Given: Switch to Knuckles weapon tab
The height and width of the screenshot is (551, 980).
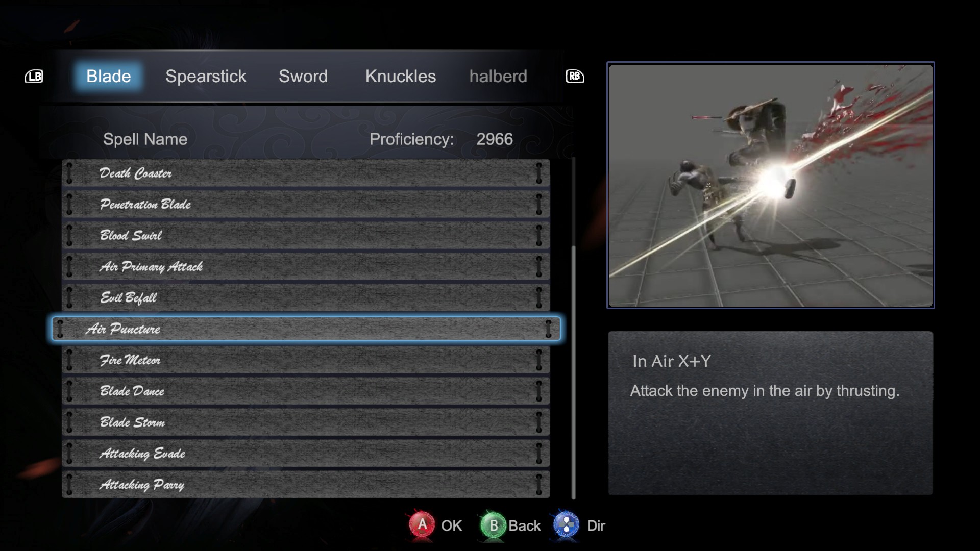Looking at the screenshot, I should [x=400, y=77].
